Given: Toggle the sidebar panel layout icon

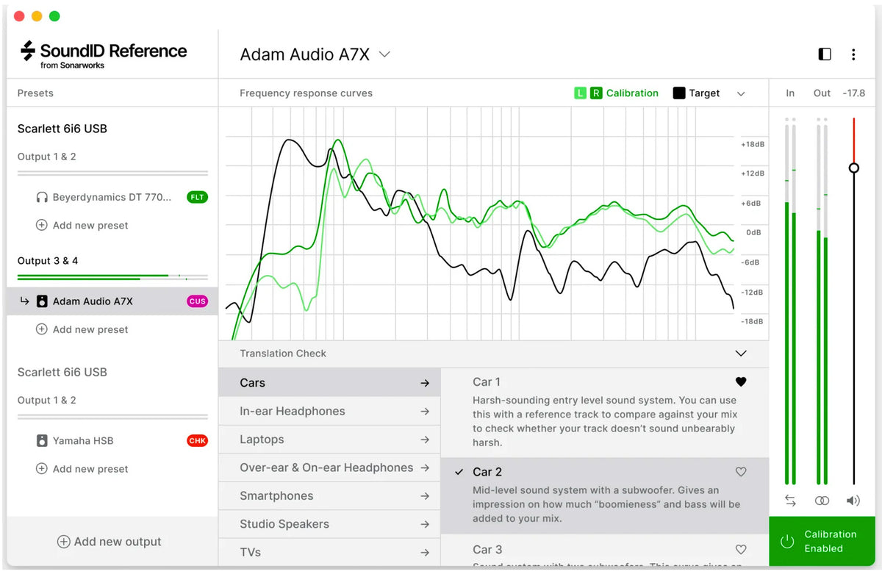Looking at the screenshot, I should click(x=825, y=54).
